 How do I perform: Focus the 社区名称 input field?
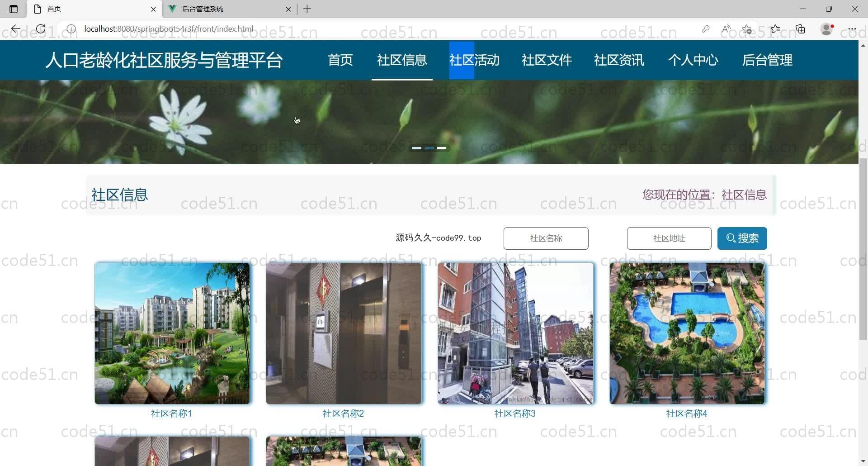pos(546,238)
